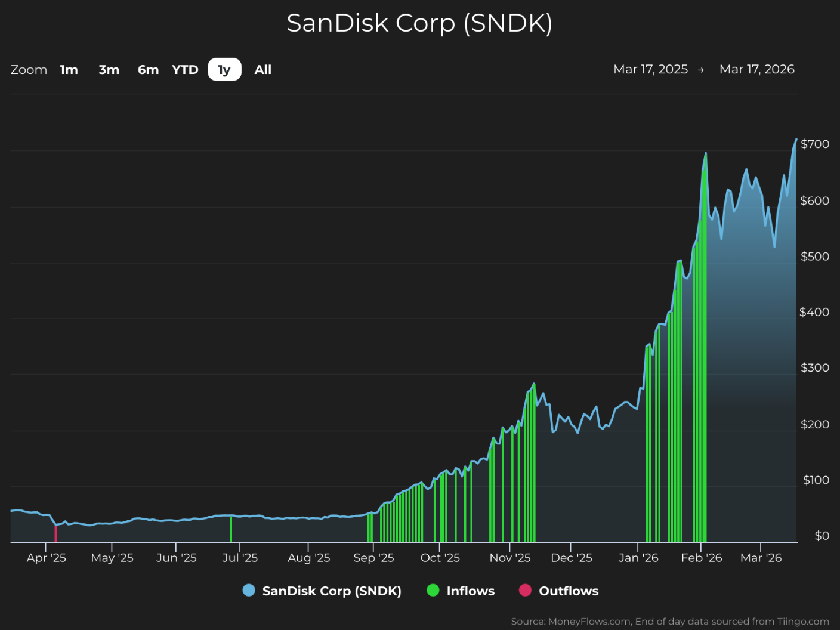Click the $100 y-axis label

tap(816, 480)
